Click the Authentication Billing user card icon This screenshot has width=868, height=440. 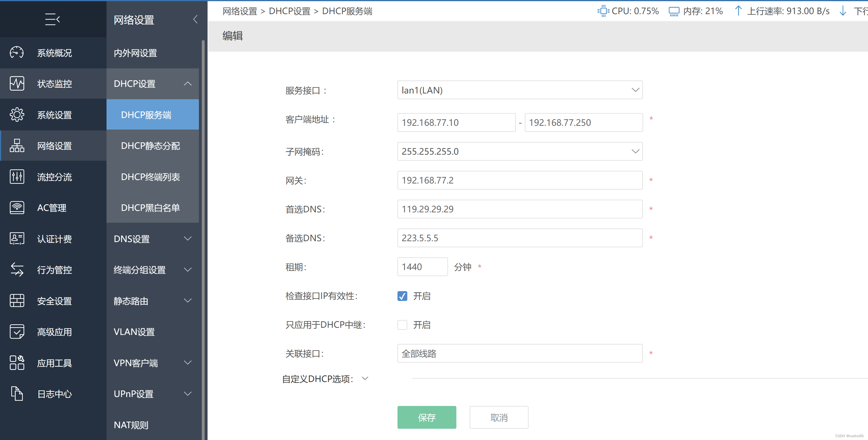point(16,239)
